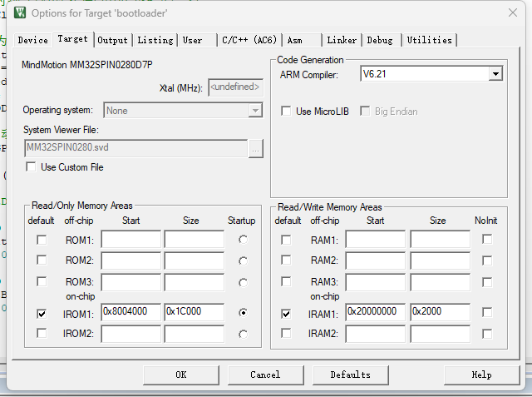This screenshot has height=397, width=532.
Task: Enable NoInit for RAM3
Action: tap(487, 282)
